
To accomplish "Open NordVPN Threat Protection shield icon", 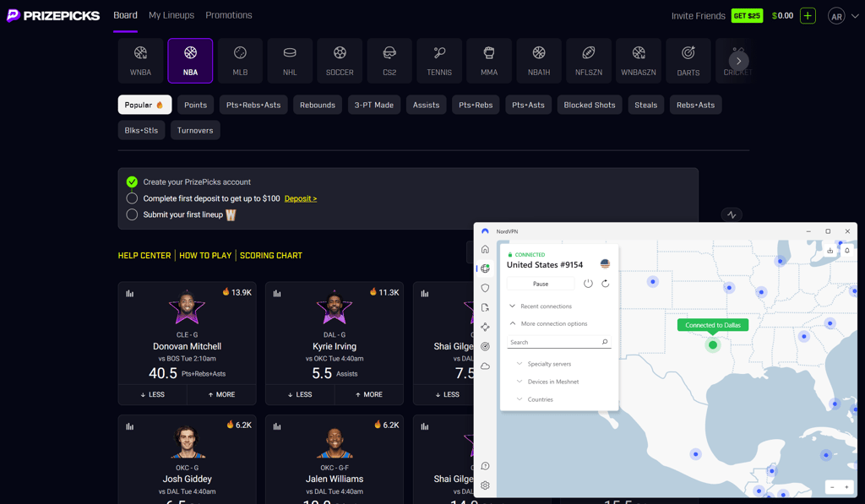I will (485, 288).
